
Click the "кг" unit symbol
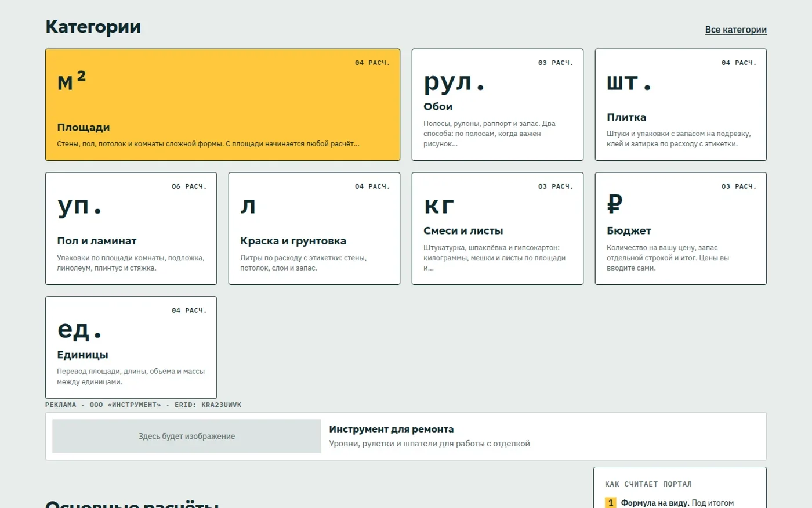pyautogui.click(x=439, y=206)
